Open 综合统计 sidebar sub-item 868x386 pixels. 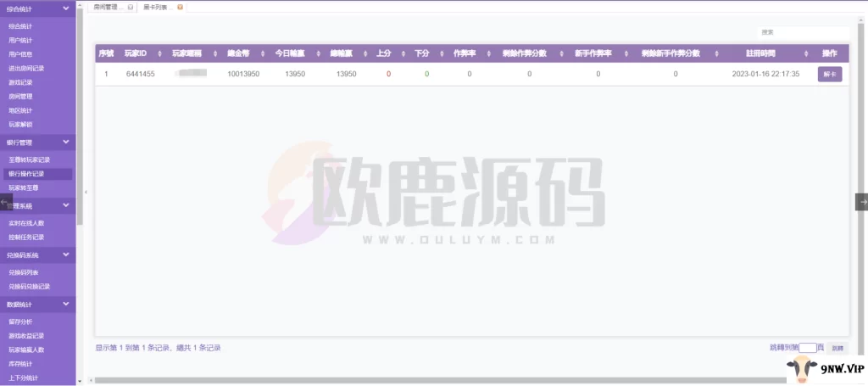(x=20, y=26)
